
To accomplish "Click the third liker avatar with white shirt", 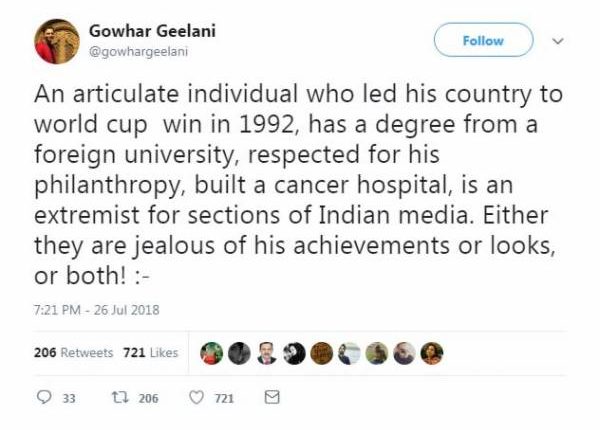I will [x=265, y=353].
